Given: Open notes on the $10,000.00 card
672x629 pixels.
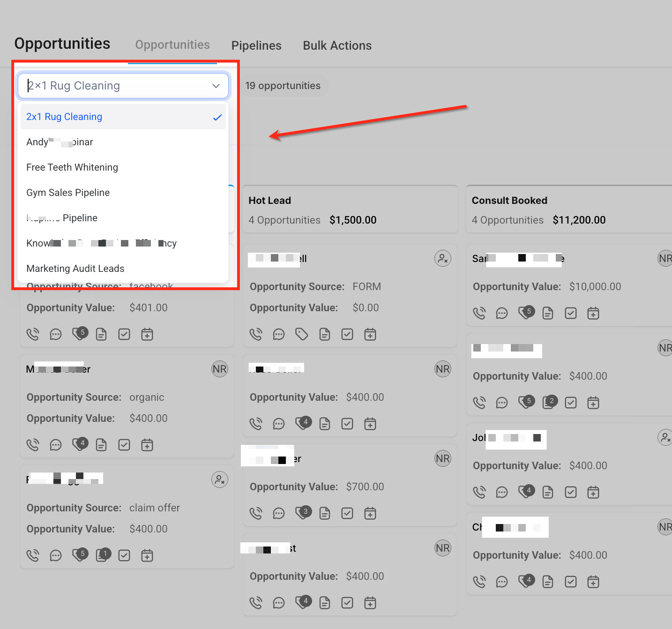Looking at the screenshot, I should [x=548, y=313].
